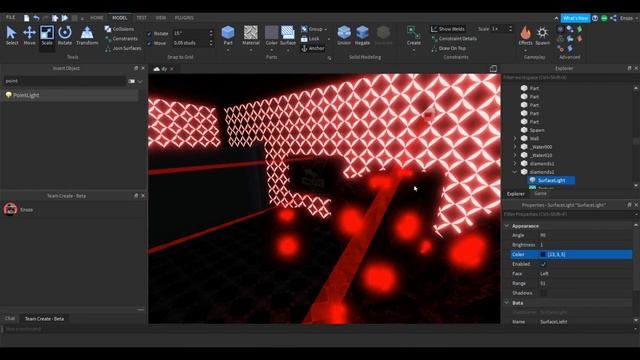This screenshot has width=640, height=360.
Task: Toggle Show Welds
Action: point(448,29)
